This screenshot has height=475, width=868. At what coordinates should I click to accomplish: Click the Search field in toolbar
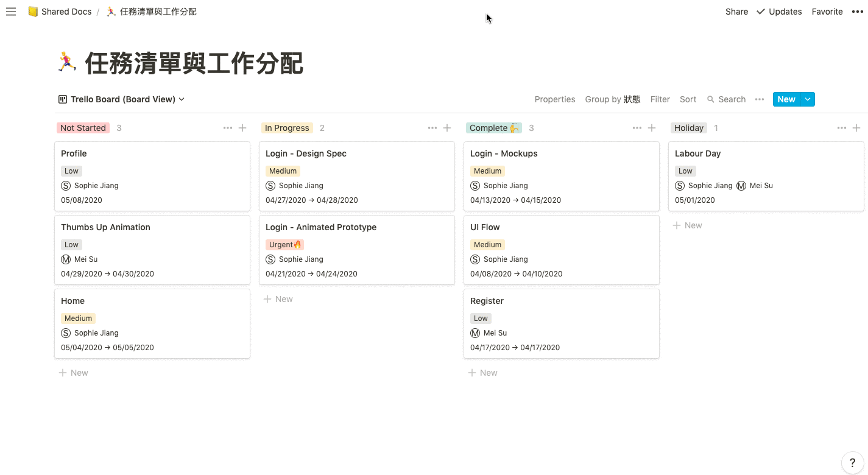(726, 99)
